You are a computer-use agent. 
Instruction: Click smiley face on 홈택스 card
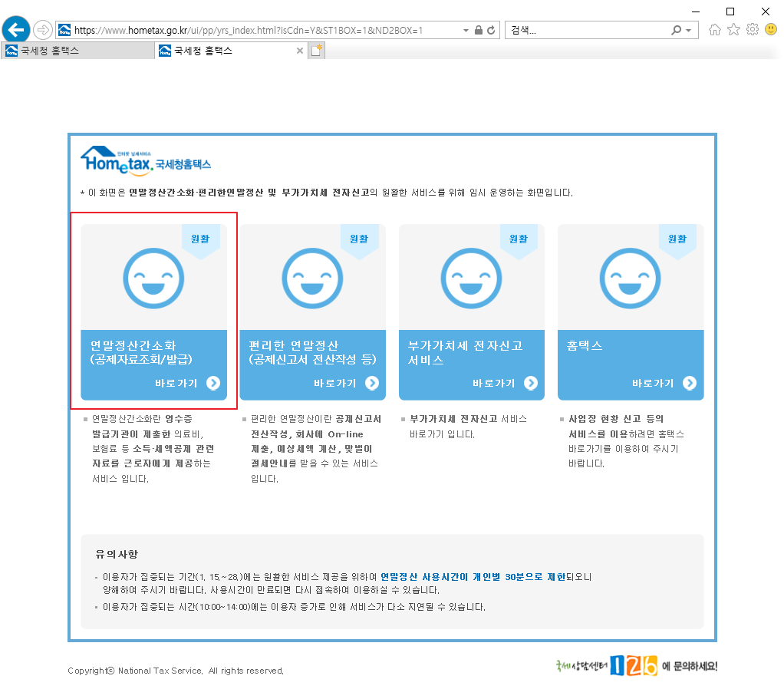click(x=630, y=279)
